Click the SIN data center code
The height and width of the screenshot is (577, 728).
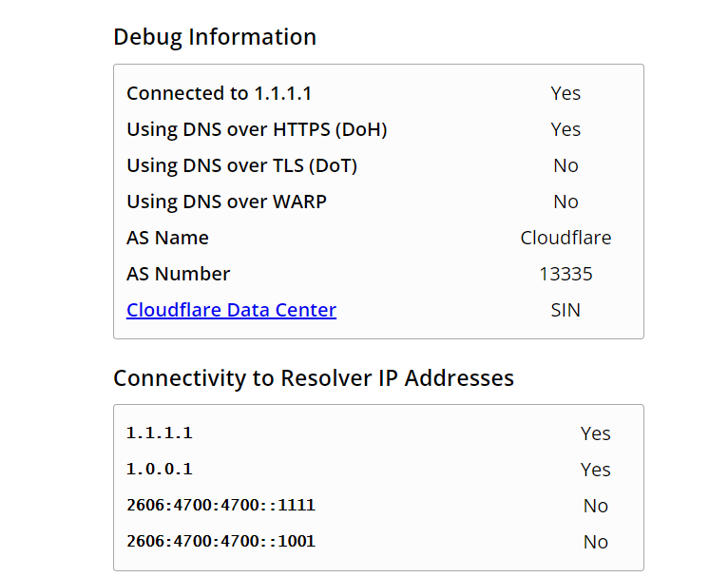(x=565, y=310)
